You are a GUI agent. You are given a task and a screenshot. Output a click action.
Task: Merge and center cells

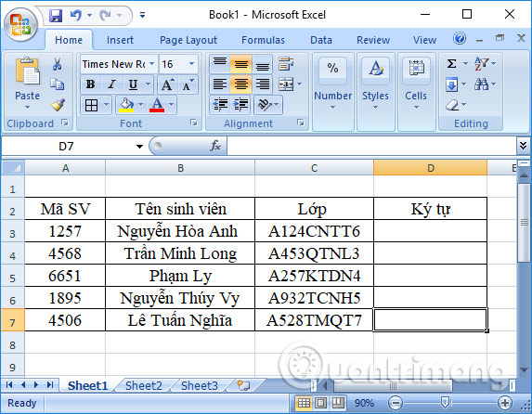(286, 84)
